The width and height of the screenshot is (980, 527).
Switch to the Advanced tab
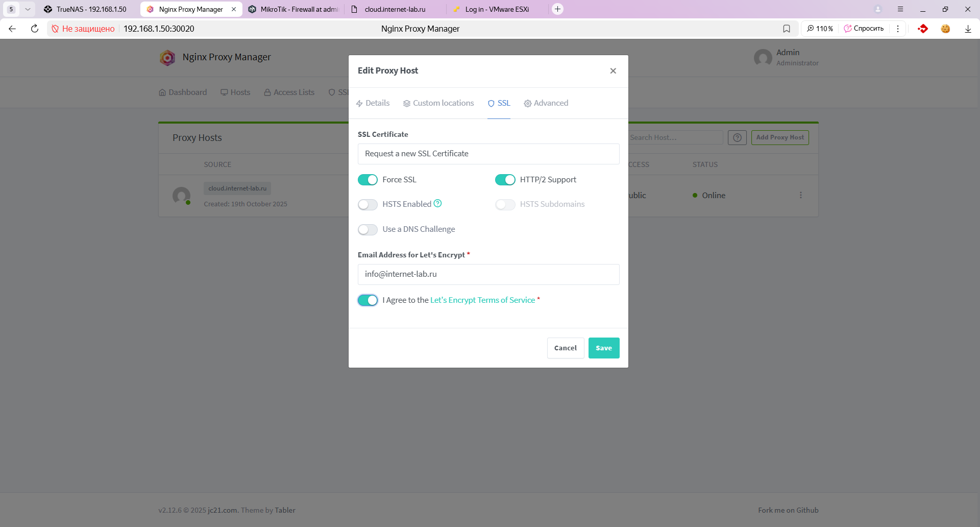coord(546,103)
